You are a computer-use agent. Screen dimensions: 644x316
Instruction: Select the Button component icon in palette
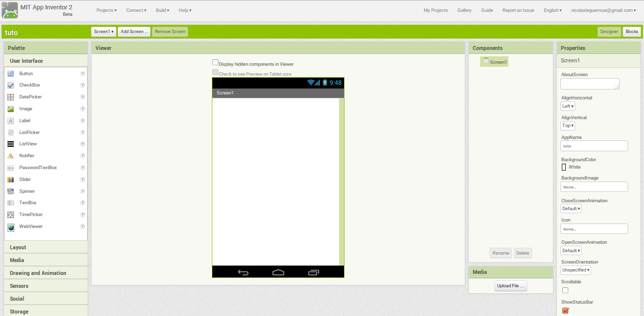(x=10, y=73)
